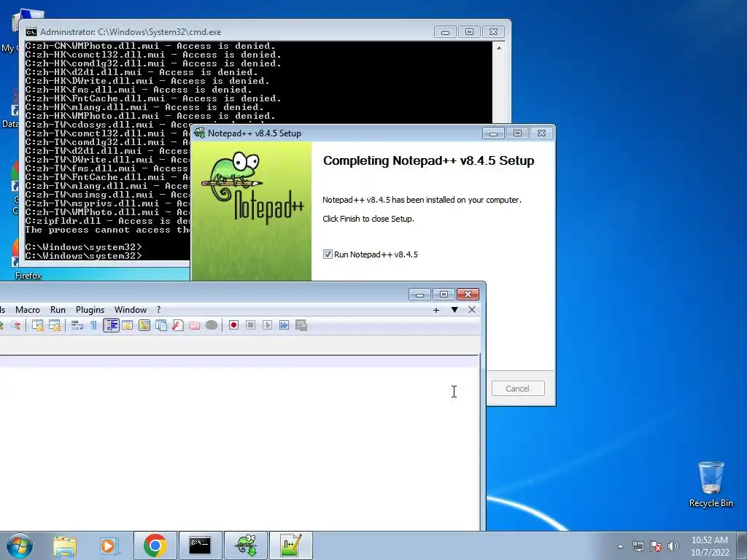Screen dimensions: 747x560
Task: Switch to Google Chrome on the taskbar
Action: 155,545
